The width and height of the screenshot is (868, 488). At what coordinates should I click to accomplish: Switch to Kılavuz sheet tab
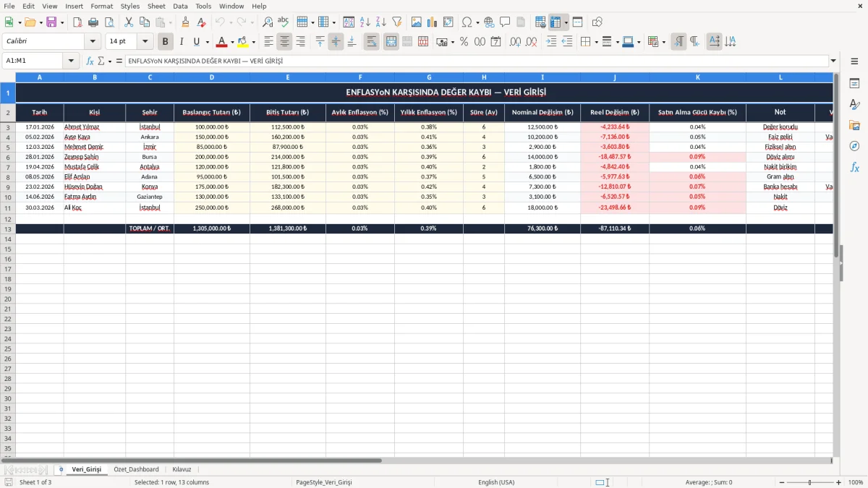182,469
